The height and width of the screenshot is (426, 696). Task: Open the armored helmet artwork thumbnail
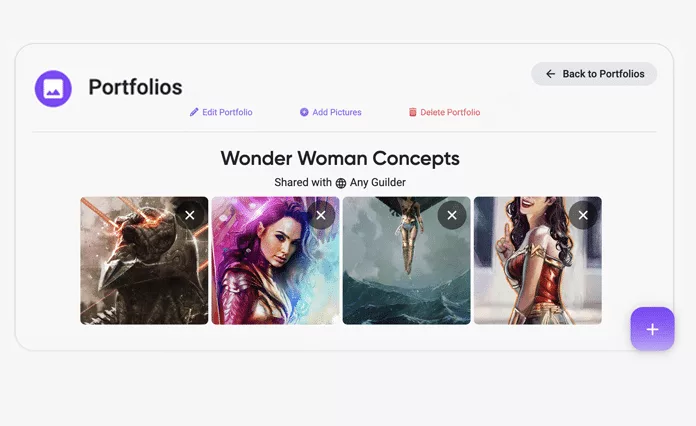tap(144, 260)
